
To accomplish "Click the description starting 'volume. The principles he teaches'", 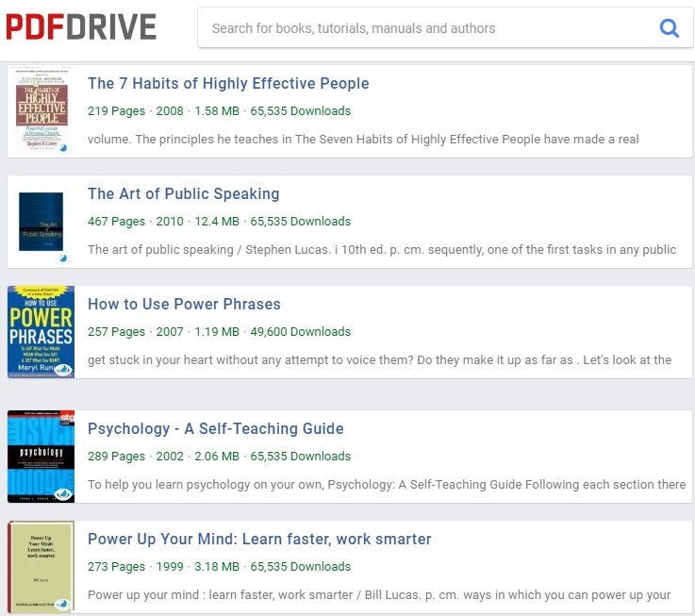I will click(363, 140).
